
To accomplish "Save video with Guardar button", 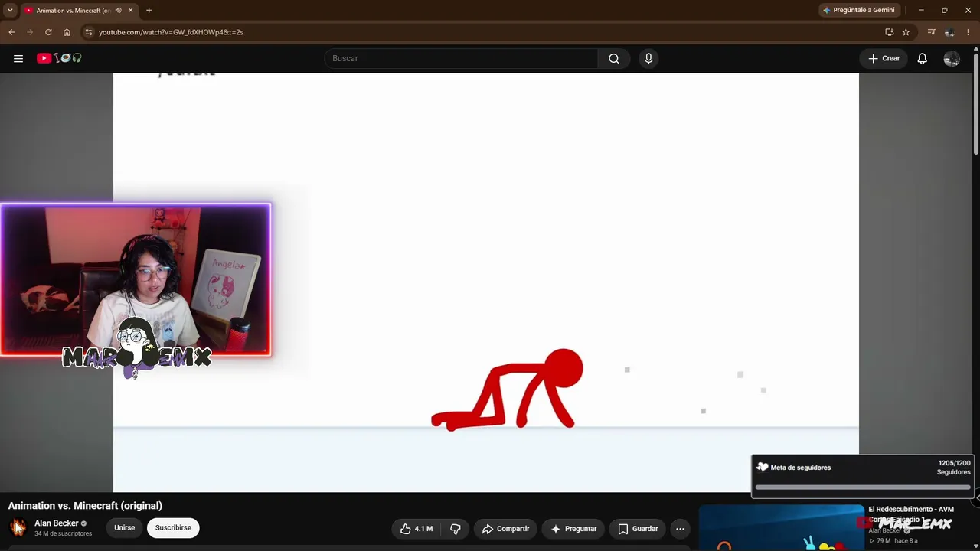I will click(638, 529).
